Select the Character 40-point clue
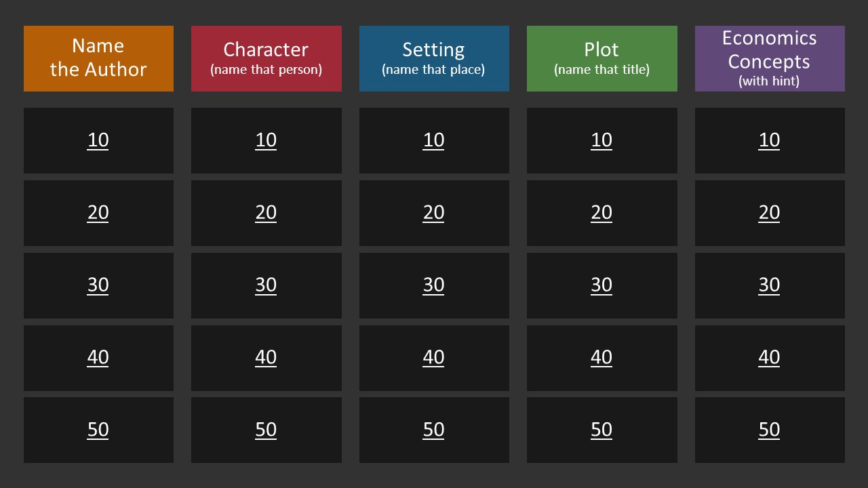Viewport: 868px width, 488px height. [x=266, y=357]
